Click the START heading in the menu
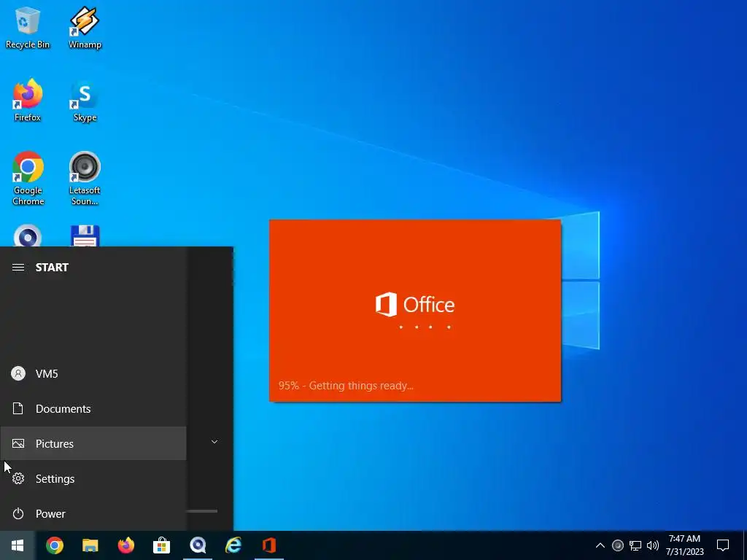This screenshot has height=560, width=747. point(52,267)
